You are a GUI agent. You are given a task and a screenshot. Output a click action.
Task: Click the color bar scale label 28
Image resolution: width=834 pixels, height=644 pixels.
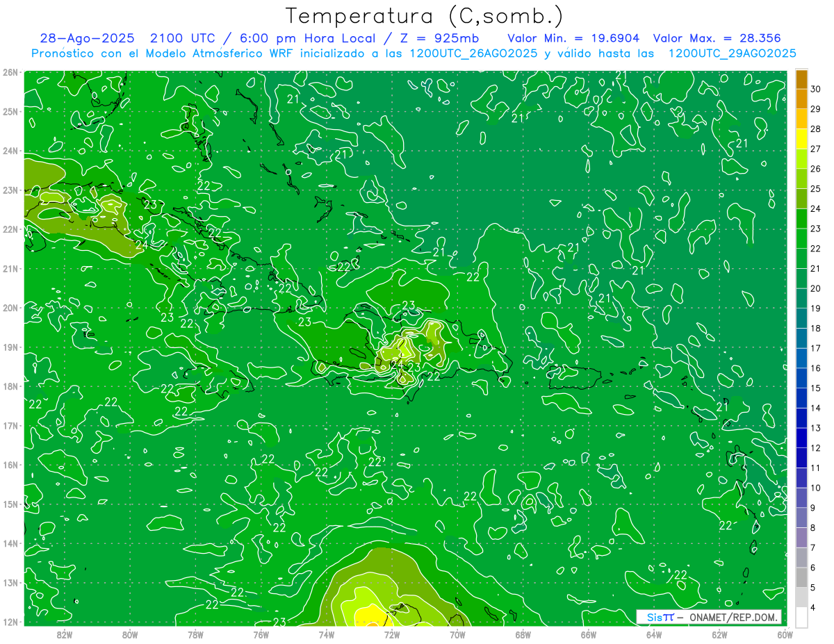click(x=816, y=129)
